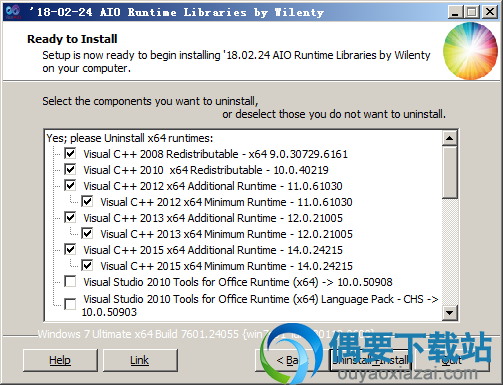Click the scrollbar up arrow in component list

point(450,138)
